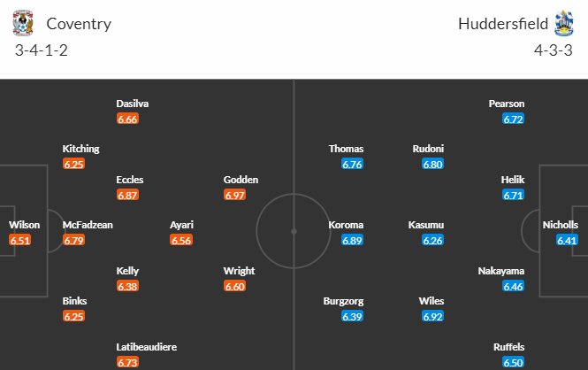
Task: Select player Nakayama on the pitch
Action: (x=501, y=271)
